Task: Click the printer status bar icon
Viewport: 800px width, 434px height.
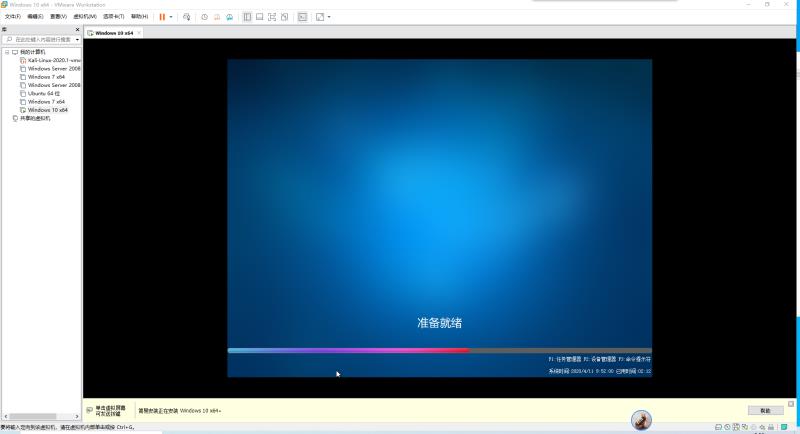Action: click(771, 427)
